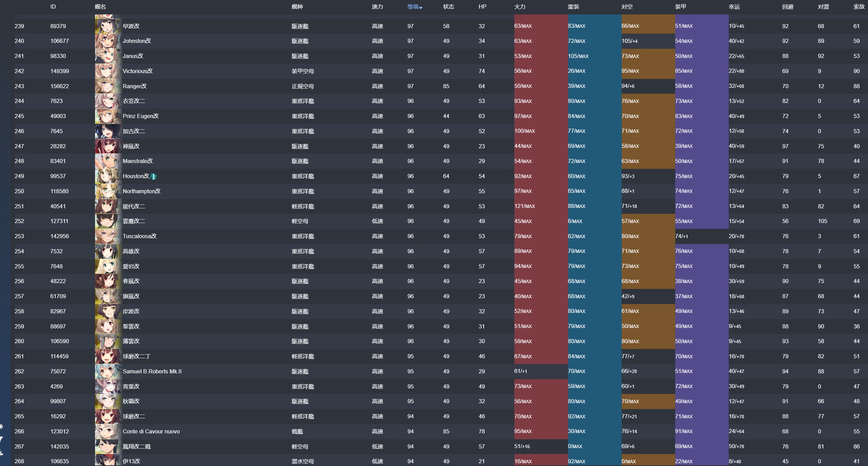Click the ID column header
Screen dimensions: 868x466
coord(53,7)
